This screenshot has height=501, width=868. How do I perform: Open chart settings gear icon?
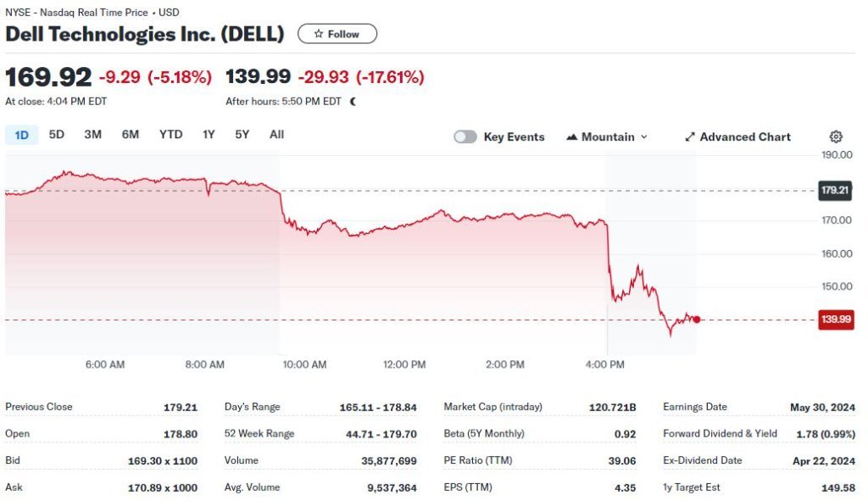[x=836, y=136]
